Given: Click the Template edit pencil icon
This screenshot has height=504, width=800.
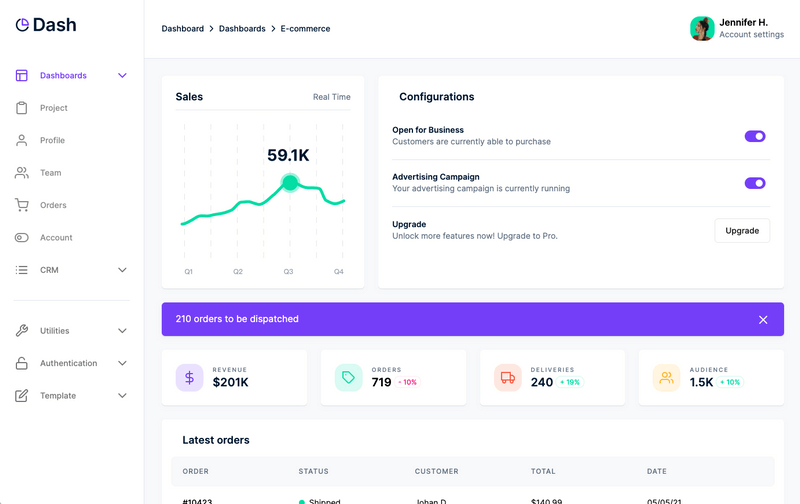Looking at the screenshot, I should pyautogui.click(x=21, y=395).
